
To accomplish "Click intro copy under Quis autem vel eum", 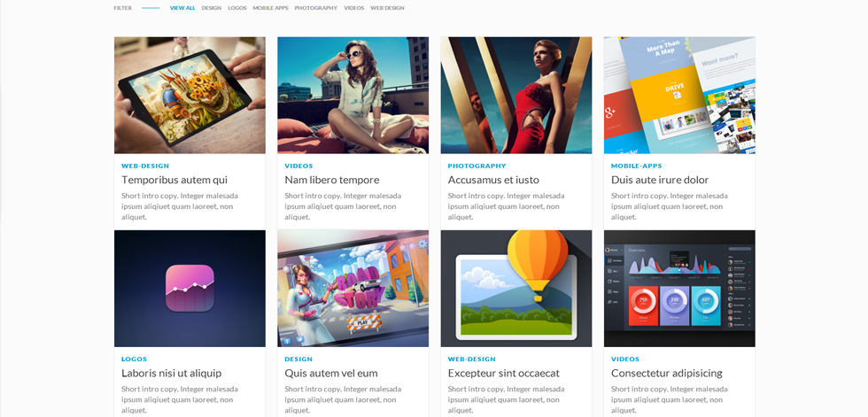I will coord(344,400).
